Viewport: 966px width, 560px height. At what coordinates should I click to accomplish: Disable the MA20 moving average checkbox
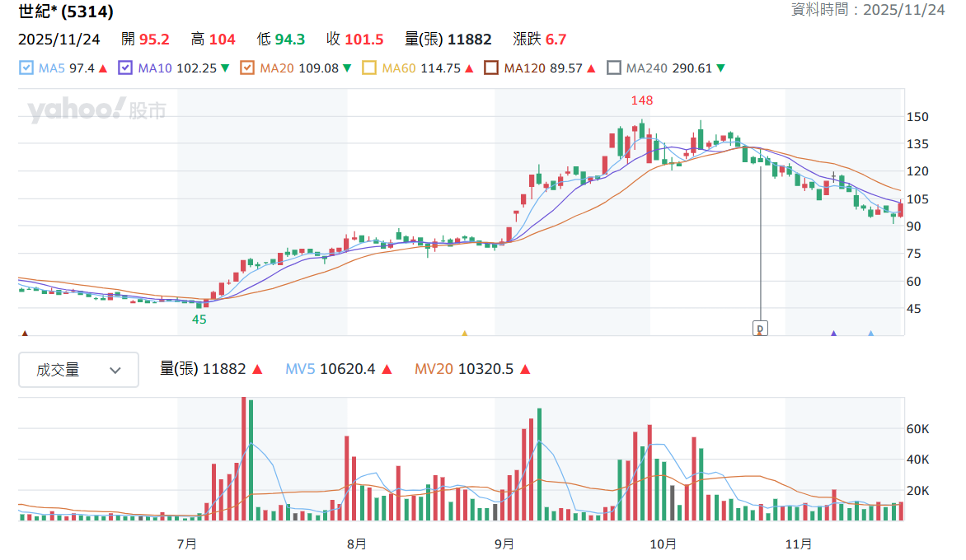247,68
